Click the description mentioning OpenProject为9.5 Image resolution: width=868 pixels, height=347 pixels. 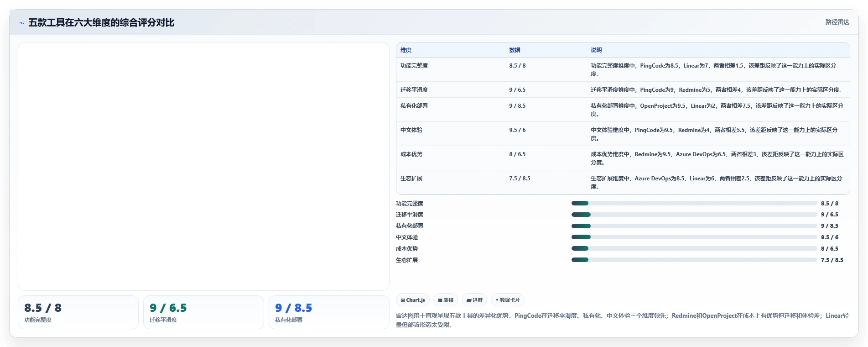pyautogui.click(x=717, y=110)
